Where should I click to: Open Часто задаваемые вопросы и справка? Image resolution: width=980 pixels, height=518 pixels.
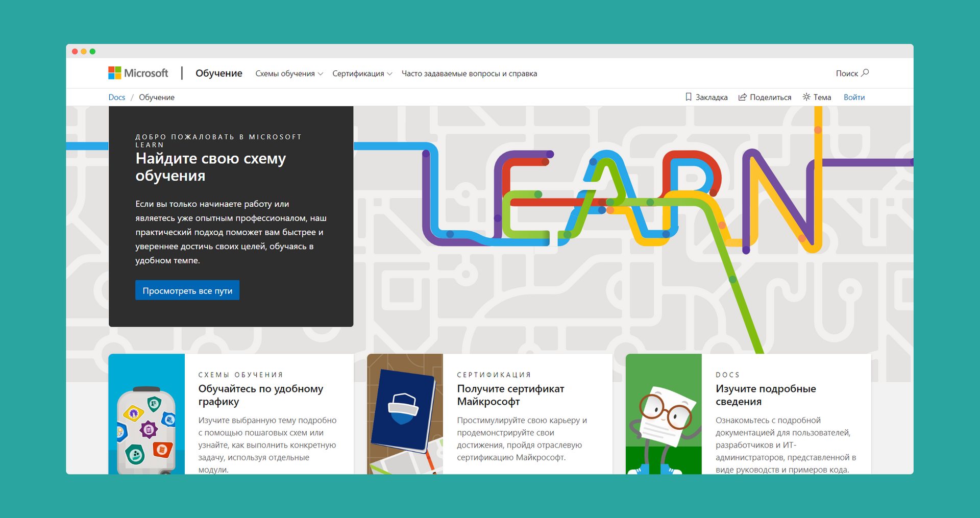469,73
